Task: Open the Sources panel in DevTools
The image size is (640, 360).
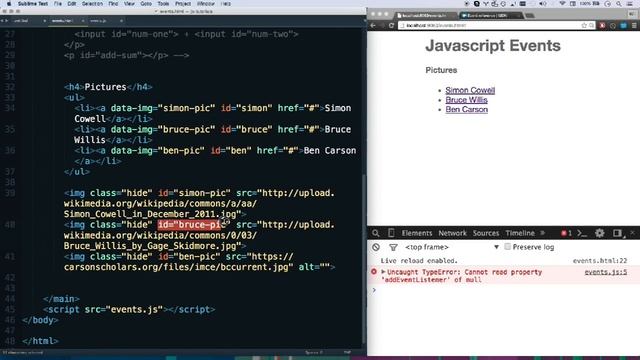Action: pos(486,233)
